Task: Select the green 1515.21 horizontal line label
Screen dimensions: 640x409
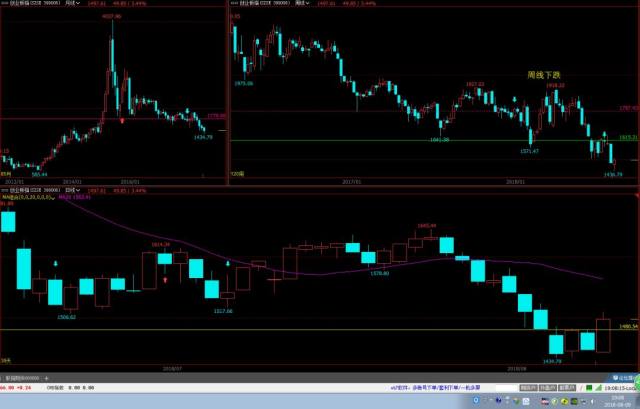Action: pos(628,138)
